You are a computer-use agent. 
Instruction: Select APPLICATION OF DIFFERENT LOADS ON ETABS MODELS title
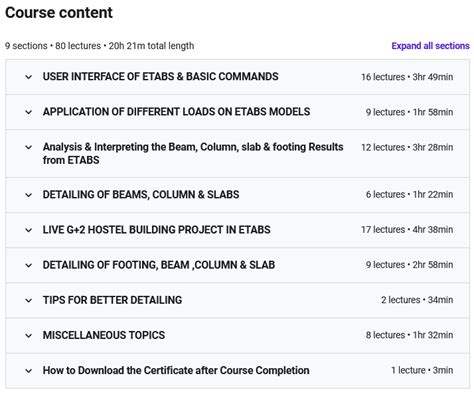[x=176, y=112]
